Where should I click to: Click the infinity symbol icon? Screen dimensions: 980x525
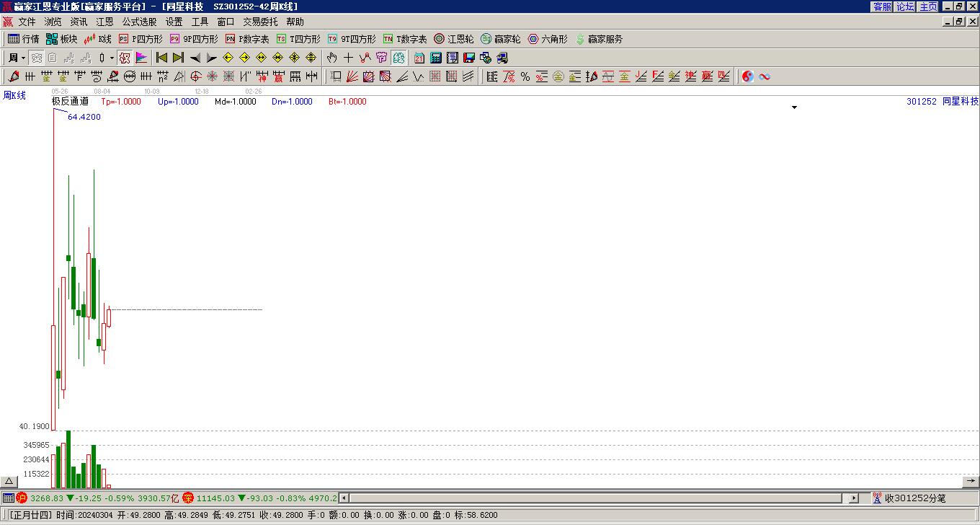[765, 76]
